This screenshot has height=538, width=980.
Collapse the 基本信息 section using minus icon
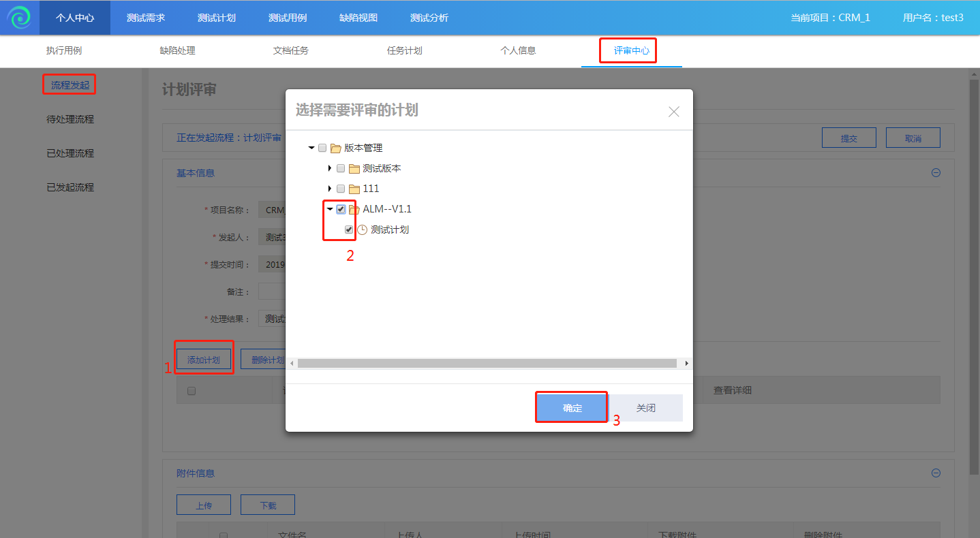click(x=936, y=173)
